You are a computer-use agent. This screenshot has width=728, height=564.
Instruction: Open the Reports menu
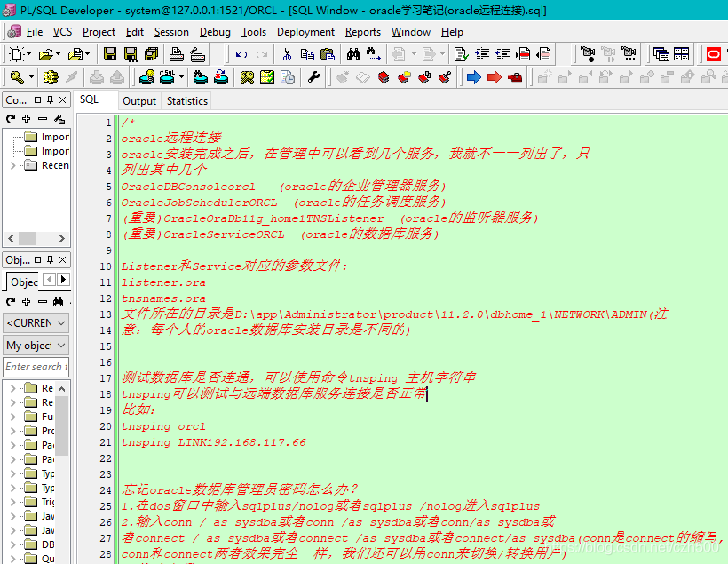pyautogui.click(x=362, y=32)
